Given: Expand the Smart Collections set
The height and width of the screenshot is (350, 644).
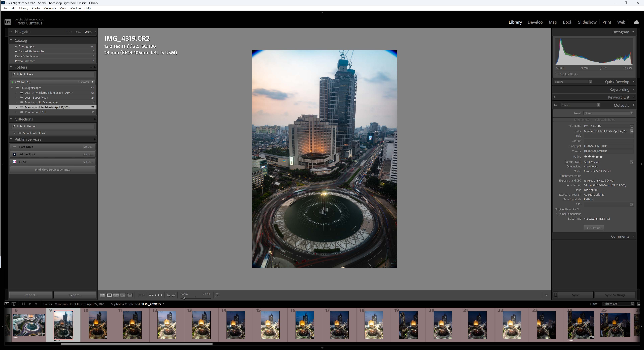Looking at the screenshot, I should [x=15, y=133].
